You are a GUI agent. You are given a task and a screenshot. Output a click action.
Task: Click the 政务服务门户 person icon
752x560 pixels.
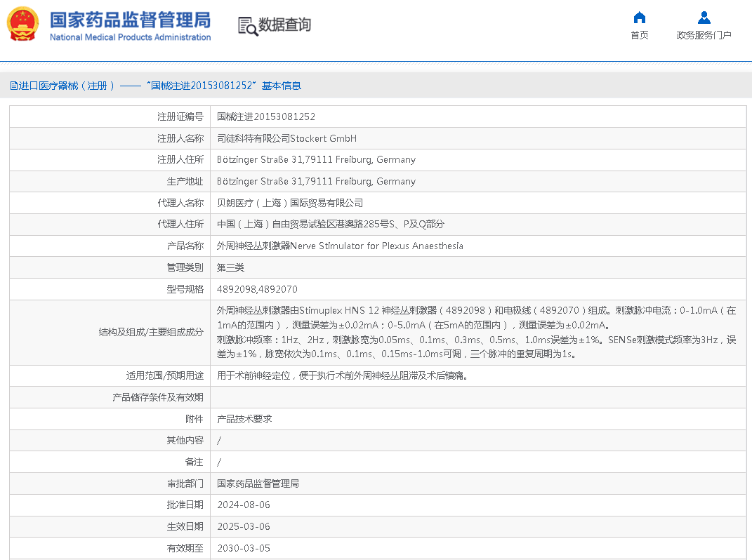[704, 18]
